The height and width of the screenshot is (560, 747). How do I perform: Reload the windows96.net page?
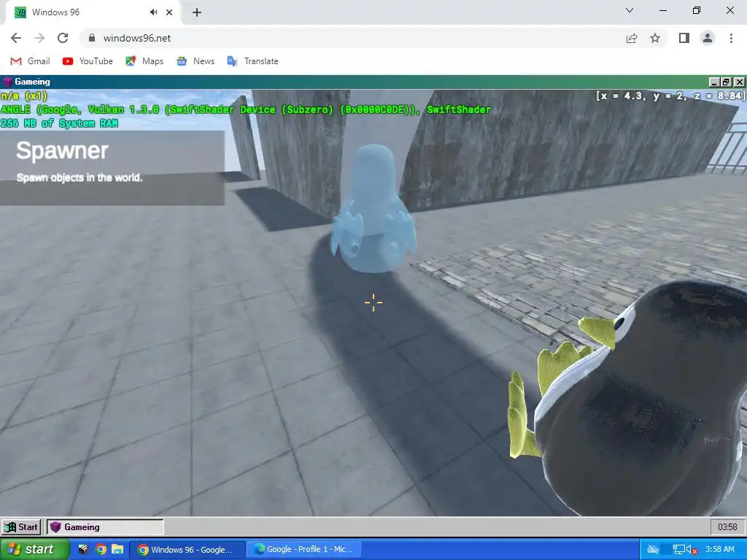[63, 38]
